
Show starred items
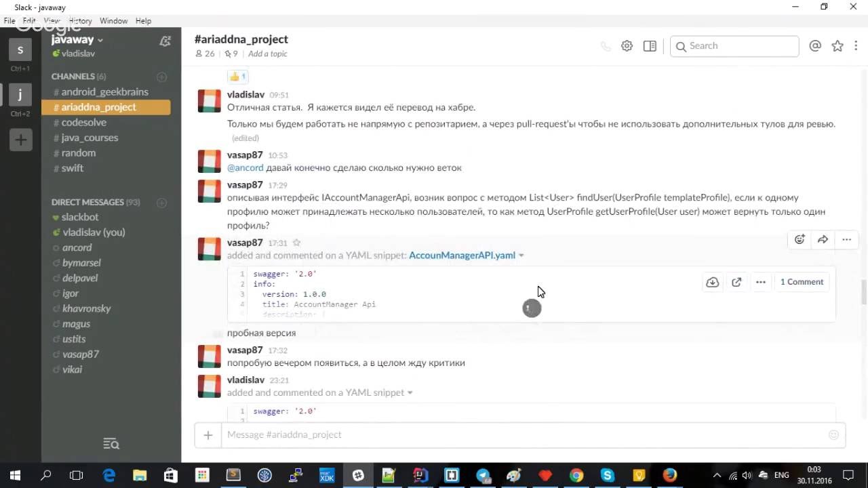(x=837, y=46)
